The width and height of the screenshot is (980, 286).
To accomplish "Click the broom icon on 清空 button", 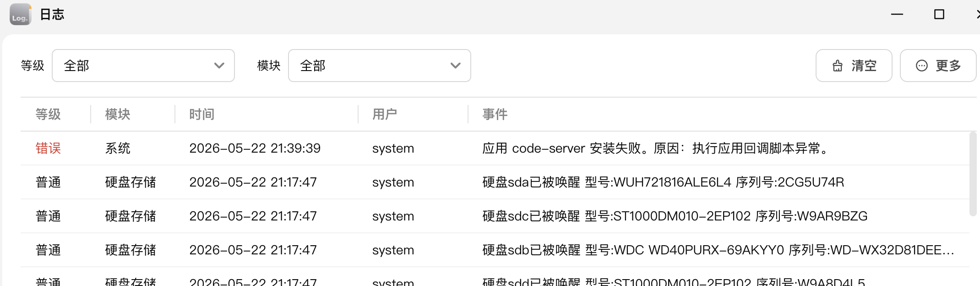I will (838, 66).
